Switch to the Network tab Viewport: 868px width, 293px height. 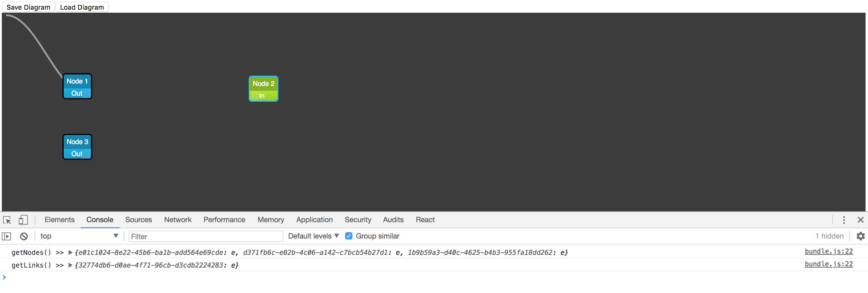(178, 220)
